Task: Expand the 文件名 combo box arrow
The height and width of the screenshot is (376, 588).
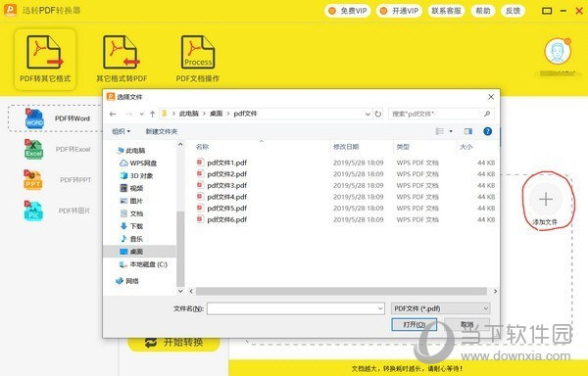Action: (380, 308)
